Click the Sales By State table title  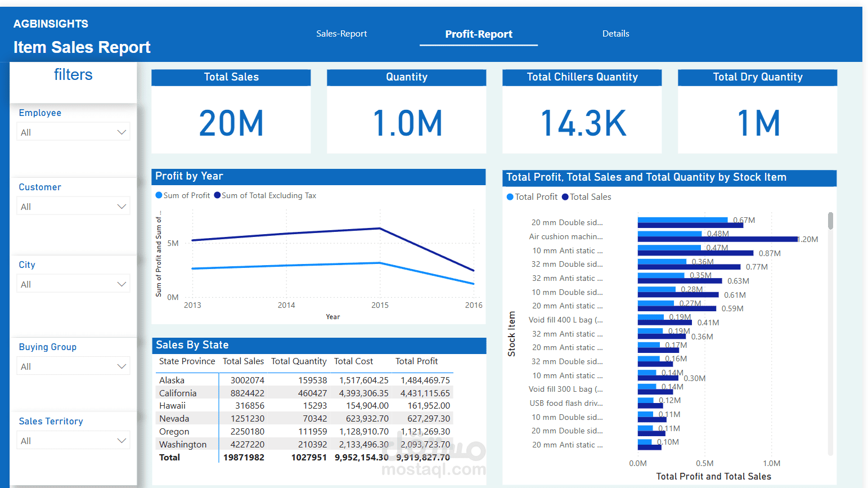[192, 345]
